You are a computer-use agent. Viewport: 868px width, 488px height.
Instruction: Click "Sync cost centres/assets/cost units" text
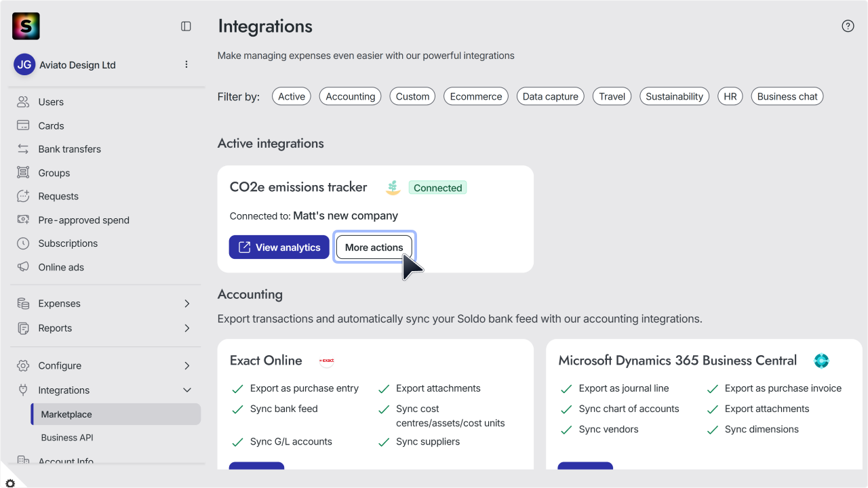point(450,416)
